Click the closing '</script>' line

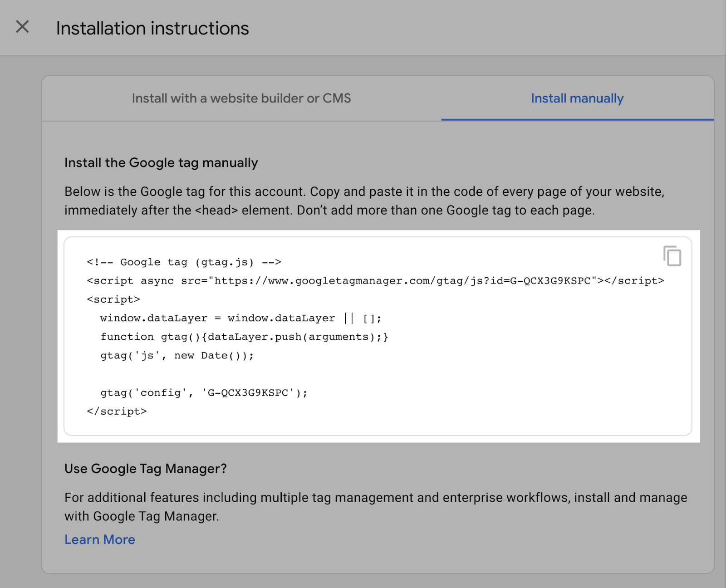(x=117, y=411)
